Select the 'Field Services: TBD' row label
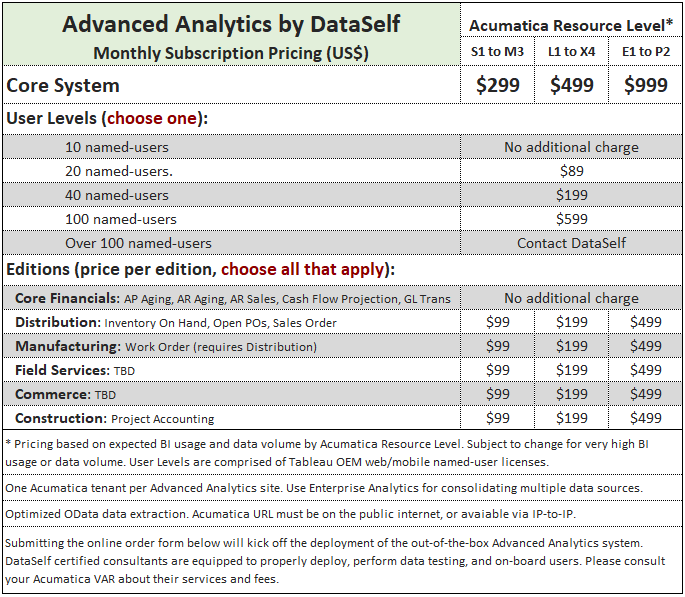Viewport: 685px width, 597px height. click(75, 370)
